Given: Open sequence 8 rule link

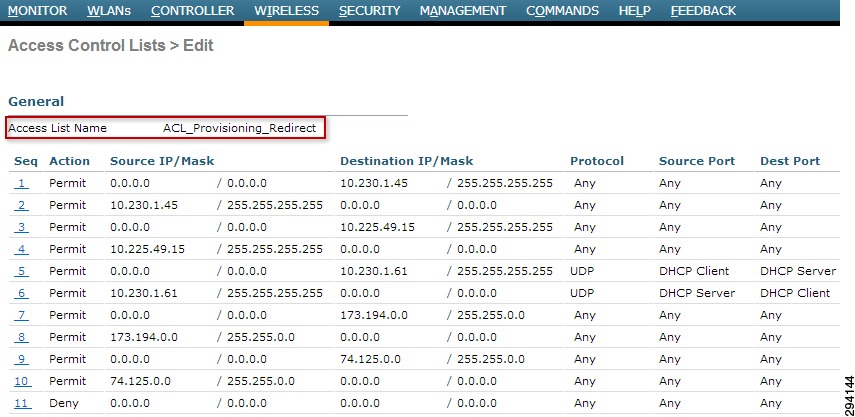Looking at the screenshot, I should pyautogui.click(x=21, y=337).
